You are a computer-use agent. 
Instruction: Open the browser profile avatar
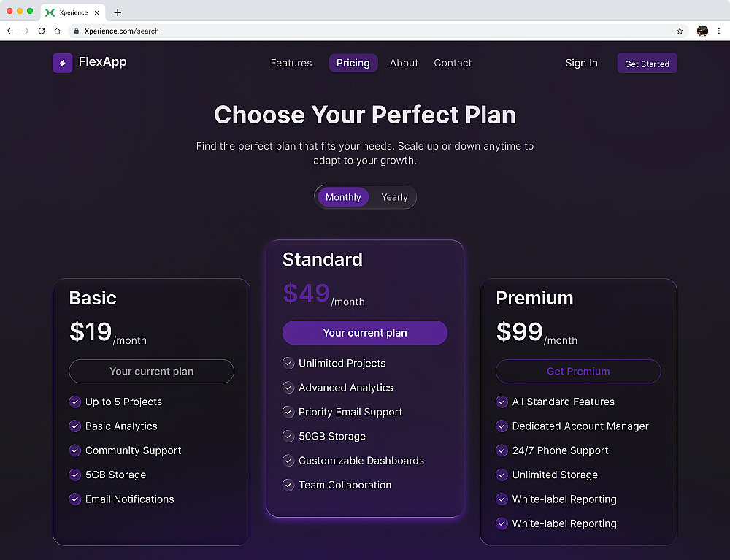pyautogui.click(x=702, y=31)
